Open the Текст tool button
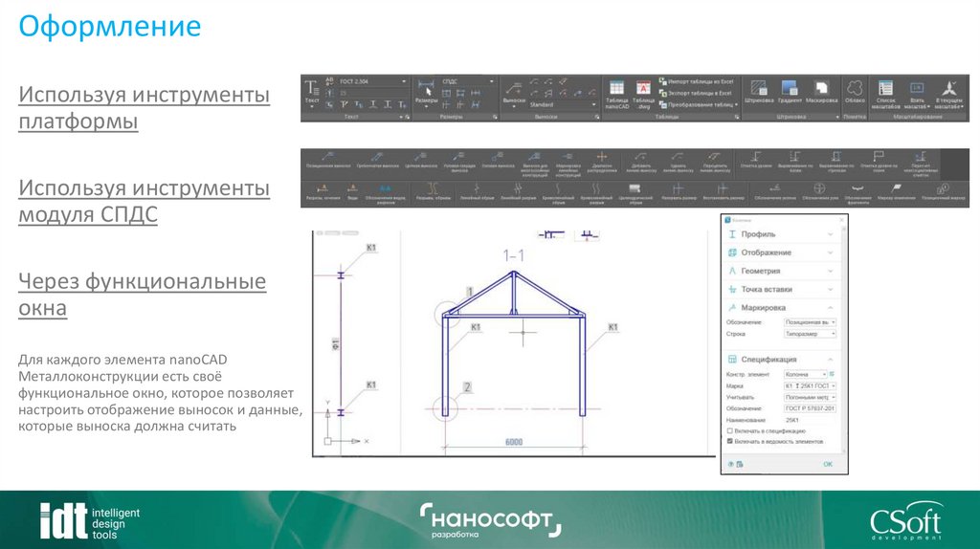 click(x=311, y=92)
